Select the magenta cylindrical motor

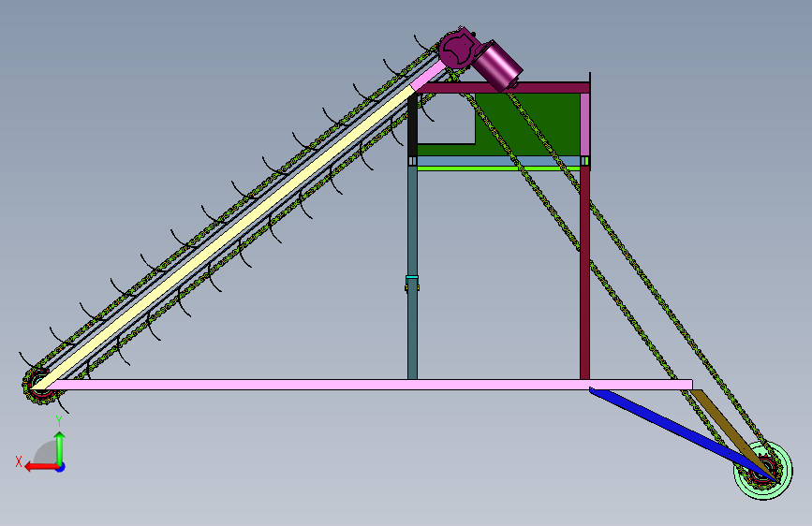click(497, 66)
